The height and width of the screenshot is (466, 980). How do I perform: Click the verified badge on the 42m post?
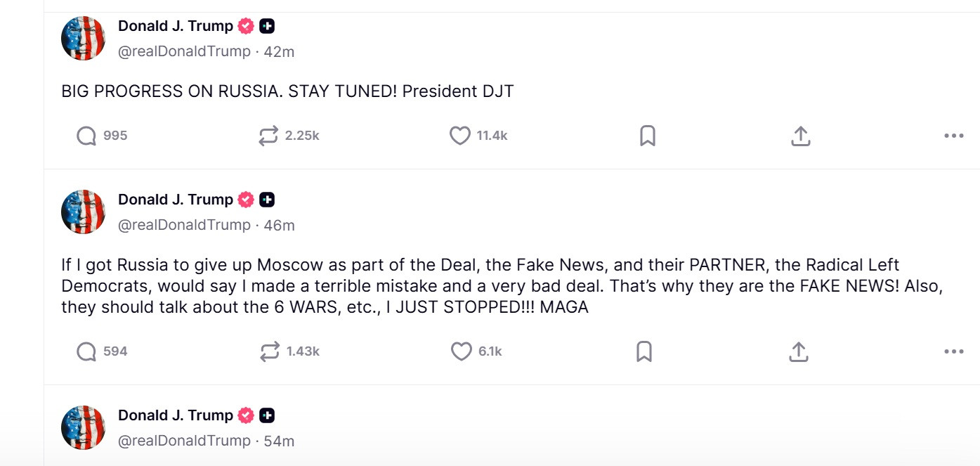(x=246, y=27)
